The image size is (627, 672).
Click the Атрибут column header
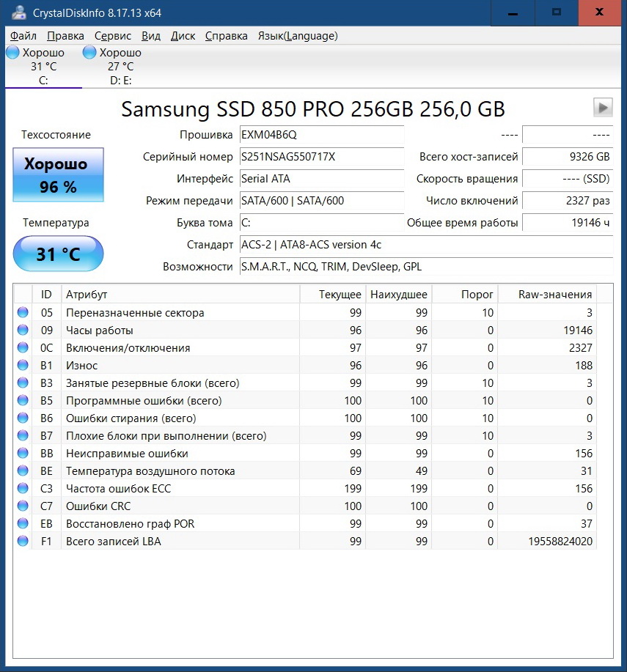180,295
